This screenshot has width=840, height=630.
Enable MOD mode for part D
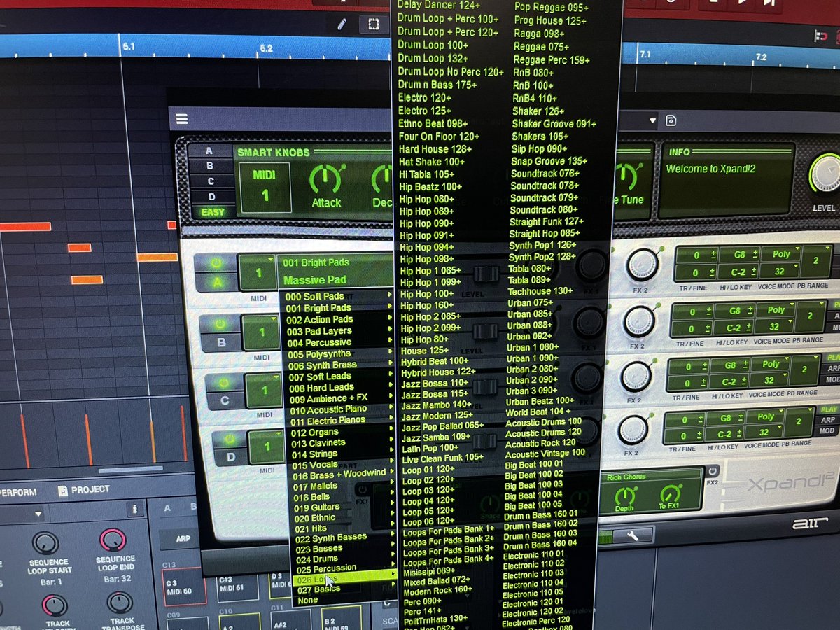tap(826, 431)
